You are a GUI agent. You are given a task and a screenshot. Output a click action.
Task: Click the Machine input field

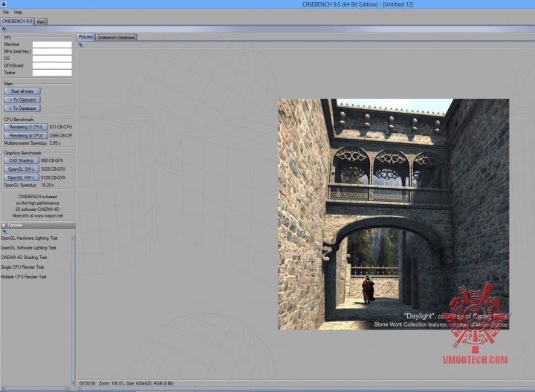52,45
